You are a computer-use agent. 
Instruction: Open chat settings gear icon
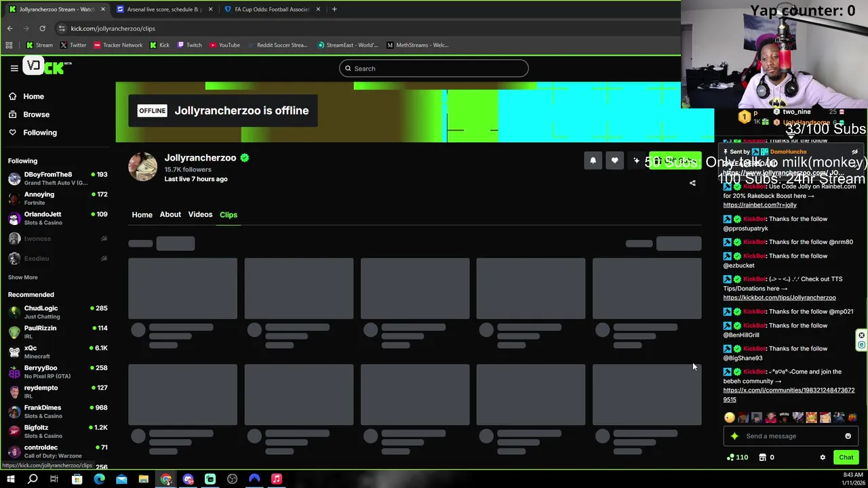pyautogui.click(x=823, y=457)
